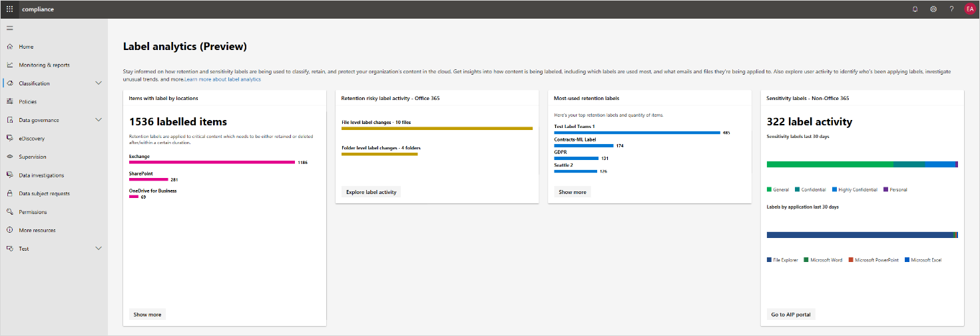Open the EA user account avatar

coord(969,9)
